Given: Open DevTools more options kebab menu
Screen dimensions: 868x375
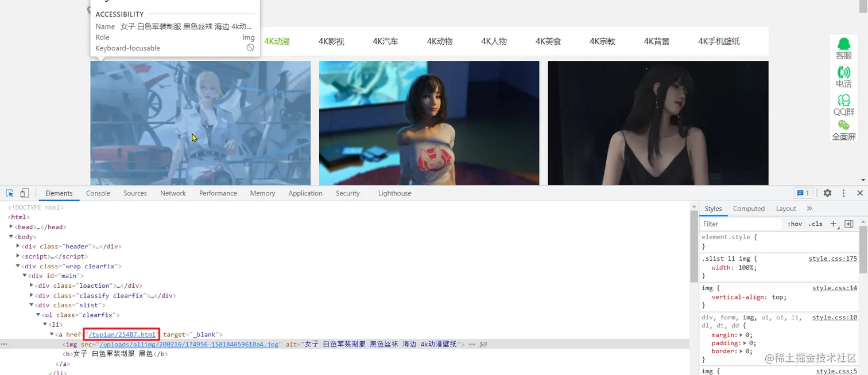Looking at the screenshot, I should coord(843,193).
